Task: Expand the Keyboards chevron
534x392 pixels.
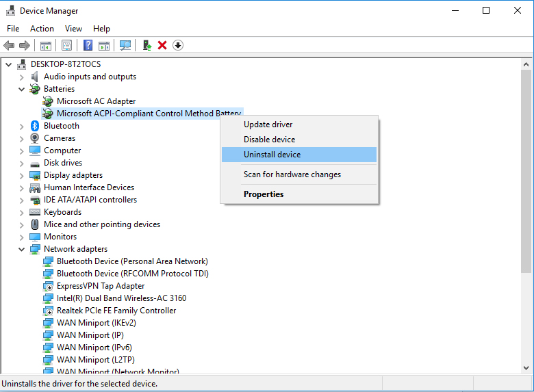Action: click(x=22, y=213)
